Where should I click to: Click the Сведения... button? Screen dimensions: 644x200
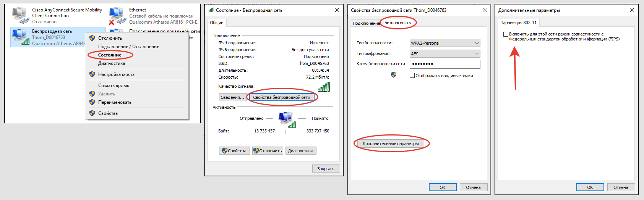pos(232,97)
